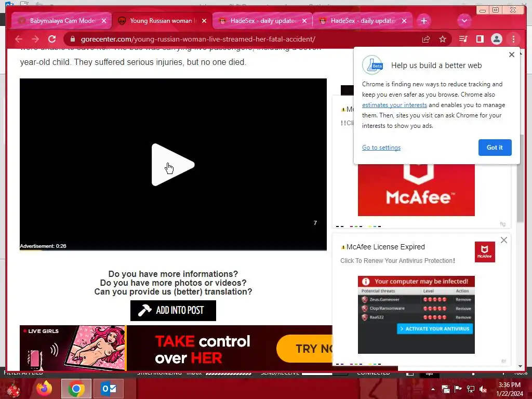The height and width of the screenshot is (399, 532).
Task: Open the 'estimates your interests' link
Action: tap(394, 105)
